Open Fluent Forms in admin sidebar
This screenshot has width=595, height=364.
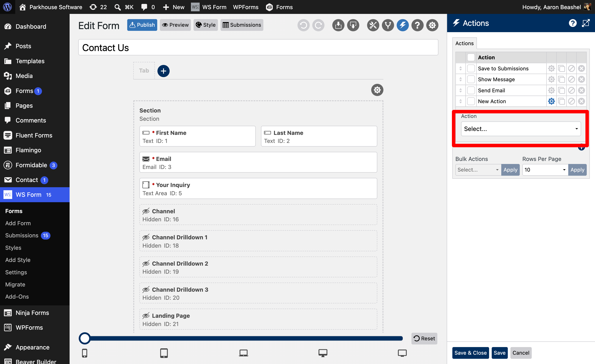(34, 135)
